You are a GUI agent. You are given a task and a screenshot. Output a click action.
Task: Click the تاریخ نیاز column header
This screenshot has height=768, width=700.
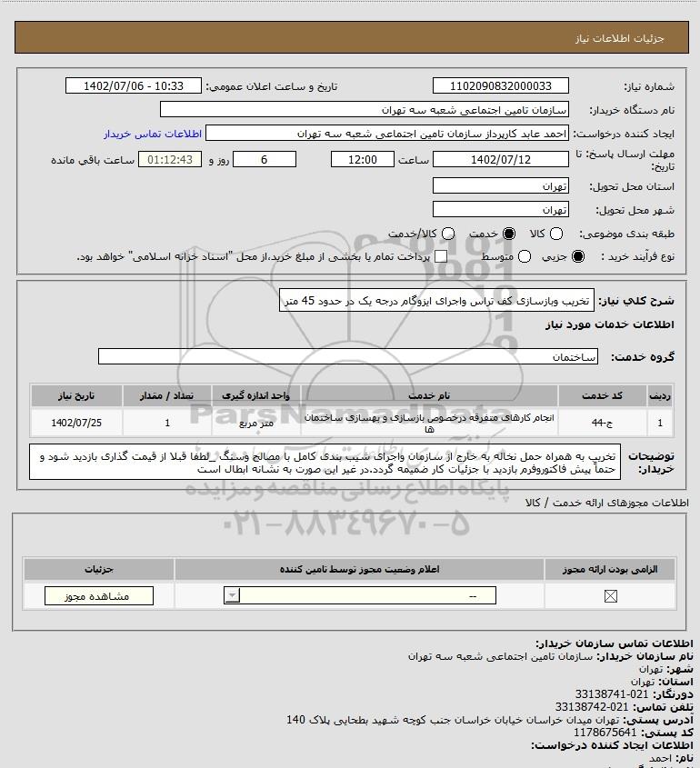point(76,395)
